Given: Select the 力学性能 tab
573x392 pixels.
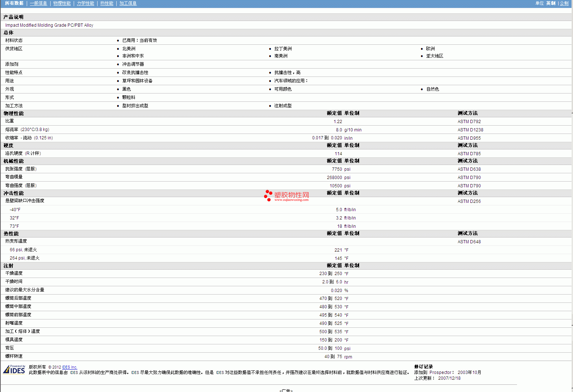Looking at the screenshot, I should [85, 3].
